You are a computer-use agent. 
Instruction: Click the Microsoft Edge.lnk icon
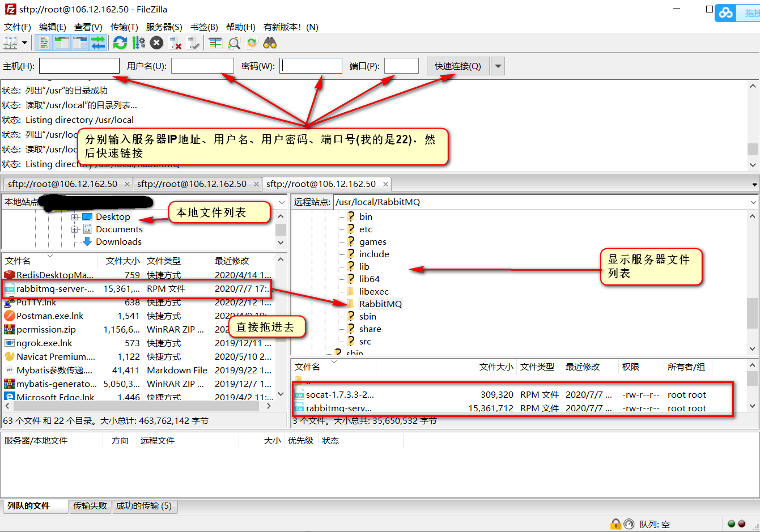[x=10, y=397]
